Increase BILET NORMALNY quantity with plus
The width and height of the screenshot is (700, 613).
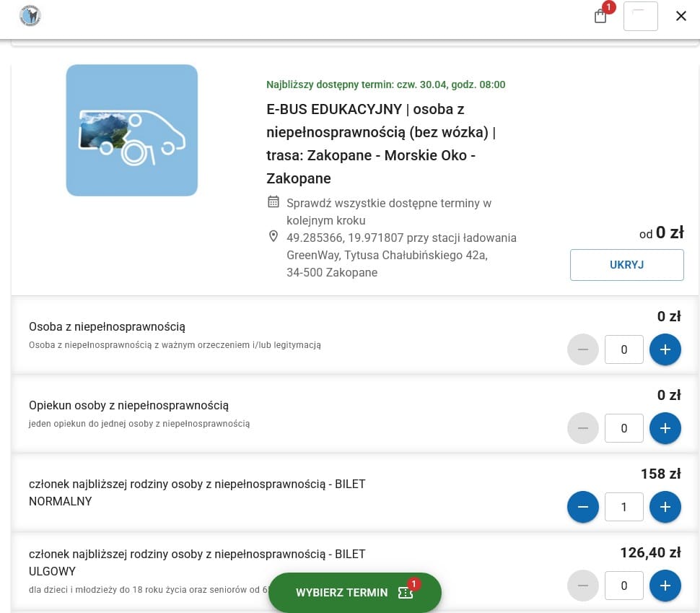[x=665, y=507]
